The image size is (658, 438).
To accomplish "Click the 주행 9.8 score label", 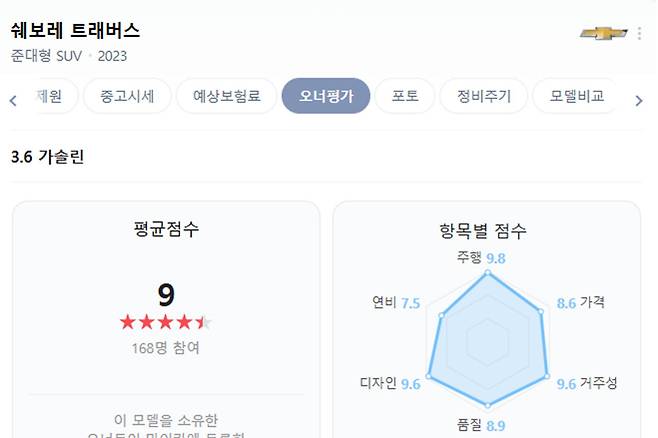I will pyautogui.click(x=480, y=258).
